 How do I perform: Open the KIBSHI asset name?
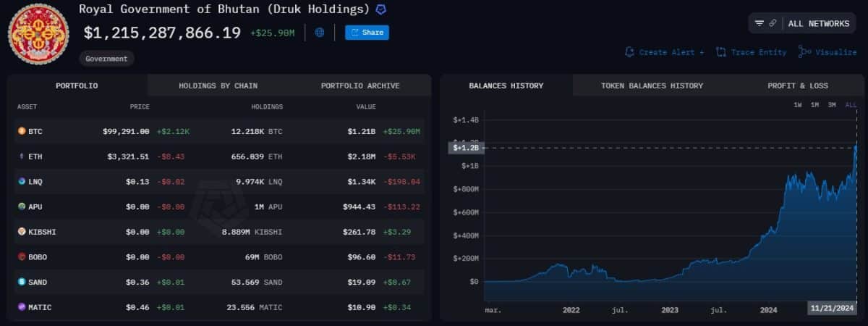point(42,232)
